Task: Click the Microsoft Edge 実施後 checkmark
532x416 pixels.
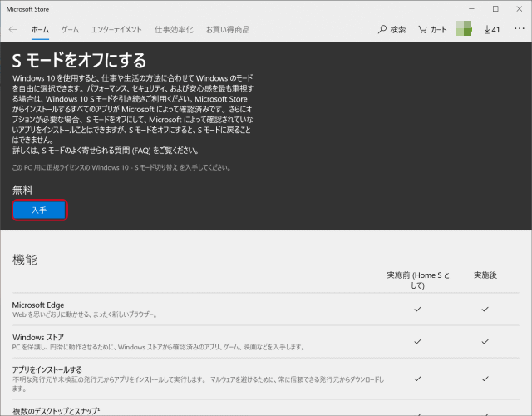Action: [485, 309]
